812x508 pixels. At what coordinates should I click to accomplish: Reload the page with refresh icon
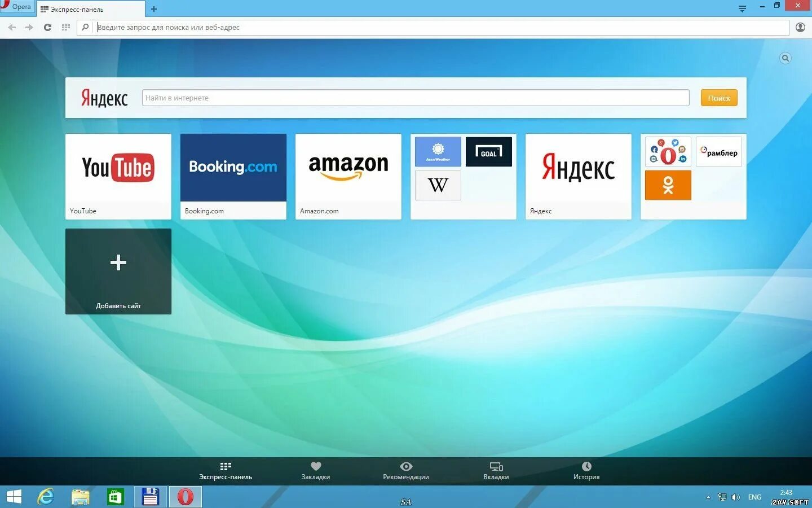[48, 27]
